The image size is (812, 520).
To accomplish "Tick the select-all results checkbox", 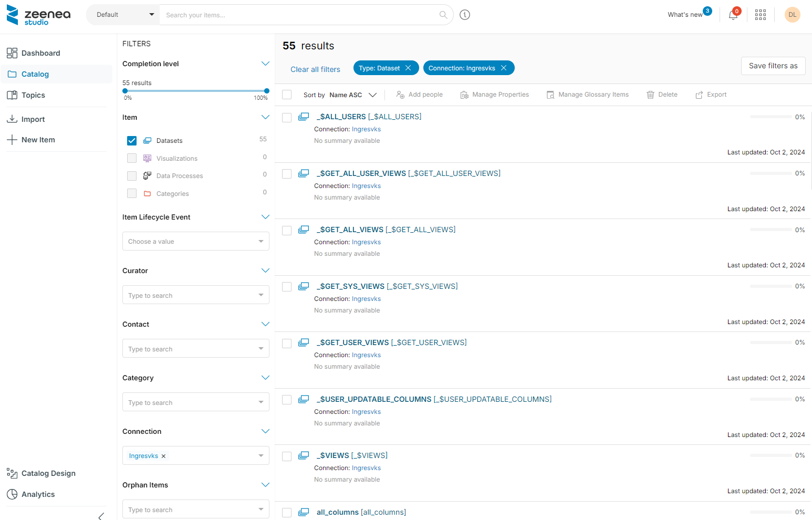I will (287, 95).
